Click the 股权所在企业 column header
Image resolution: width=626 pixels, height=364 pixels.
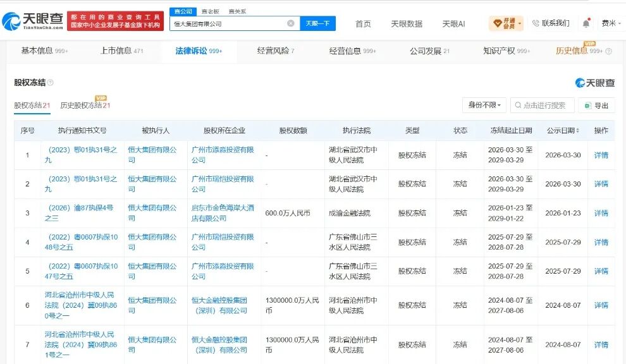click(x=224, y=131)
